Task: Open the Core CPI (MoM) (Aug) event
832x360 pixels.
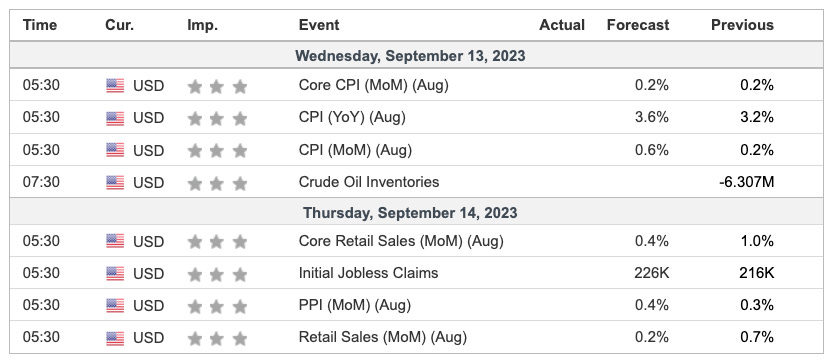Action: [x=374, y=85]
